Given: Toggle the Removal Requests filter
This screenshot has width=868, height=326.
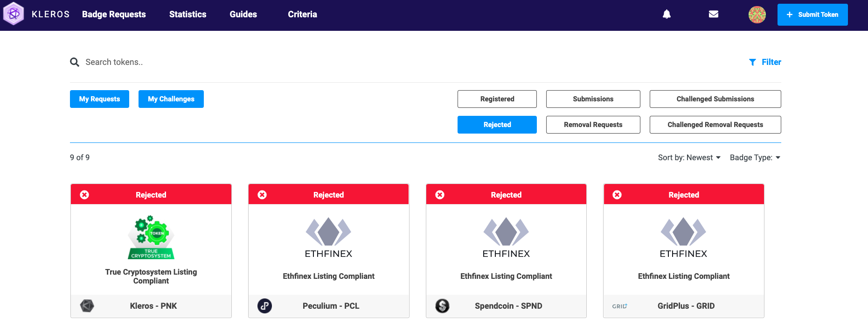Looking at the screenshot, I should 593,125.
